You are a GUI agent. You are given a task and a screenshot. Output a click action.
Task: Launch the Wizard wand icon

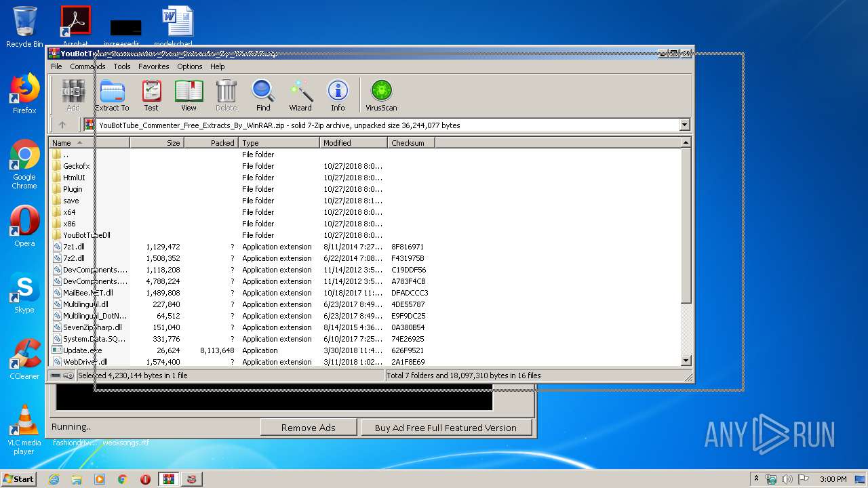tap(300, 95)
